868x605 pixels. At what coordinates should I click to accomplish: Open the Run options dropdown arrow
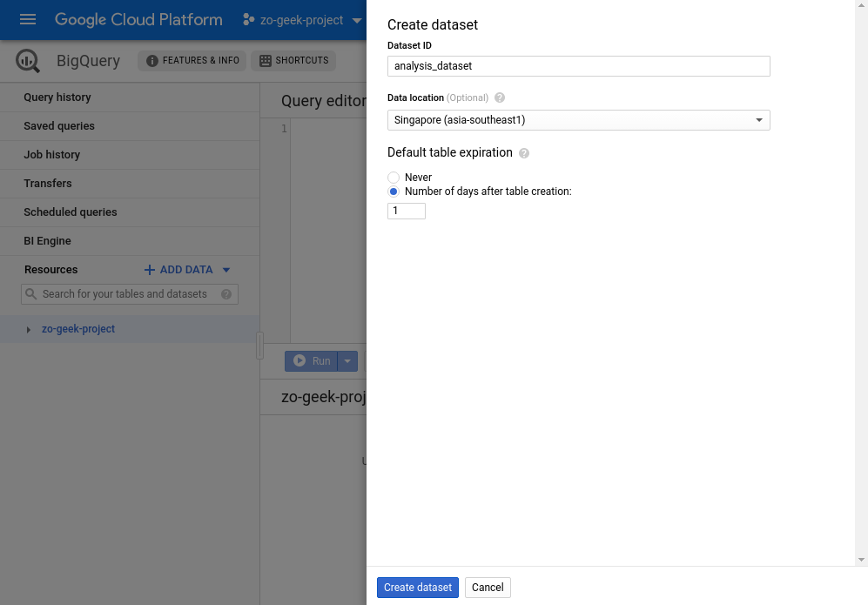(347, 361)
